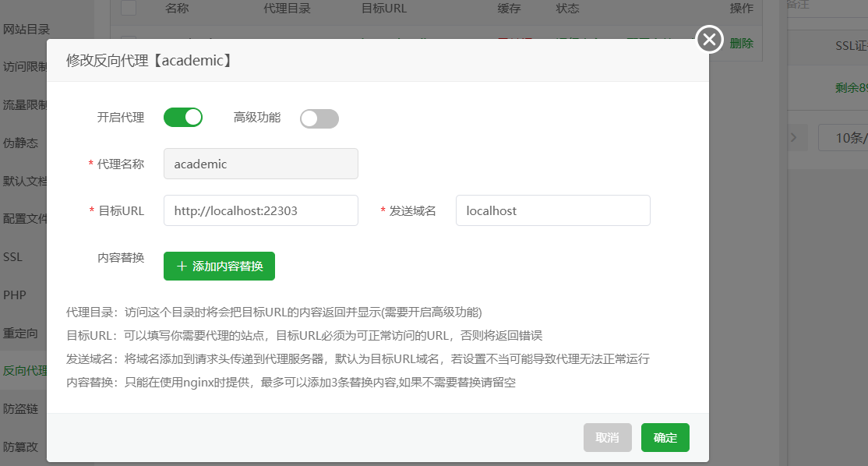Open 网站目录 in the left sidebar

click(x=26, y=30)
